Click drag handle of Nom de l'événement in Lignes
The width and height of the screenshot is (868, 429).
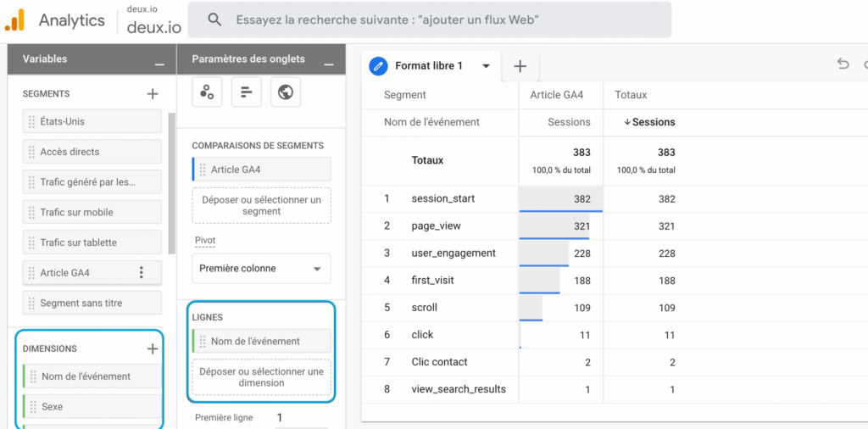203,341
